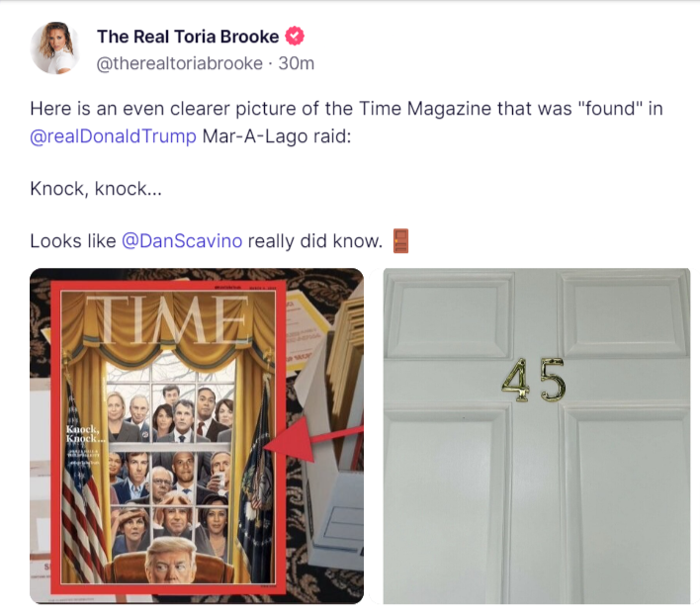Click the 'really did know.' text
The image size is (700, 614).
pyautogui.click(x=315, y=241)
